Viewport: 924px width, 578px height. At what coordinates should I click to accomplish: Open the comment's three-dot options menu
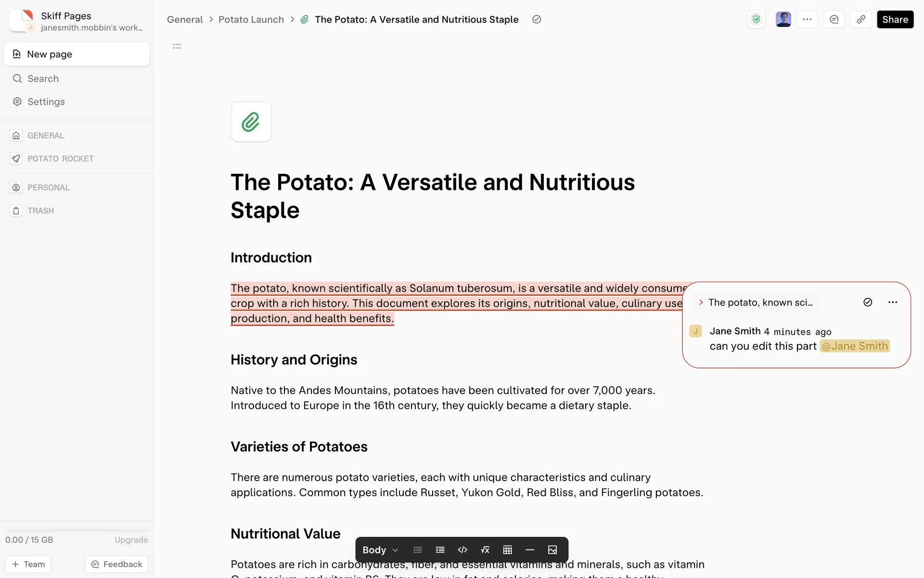click(x=893, y=302)
